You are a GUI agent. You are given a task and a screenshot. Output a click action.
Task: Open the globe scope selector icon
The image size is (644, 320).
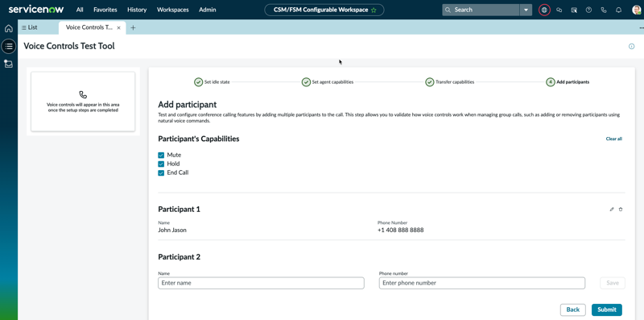tap(544, 10)
